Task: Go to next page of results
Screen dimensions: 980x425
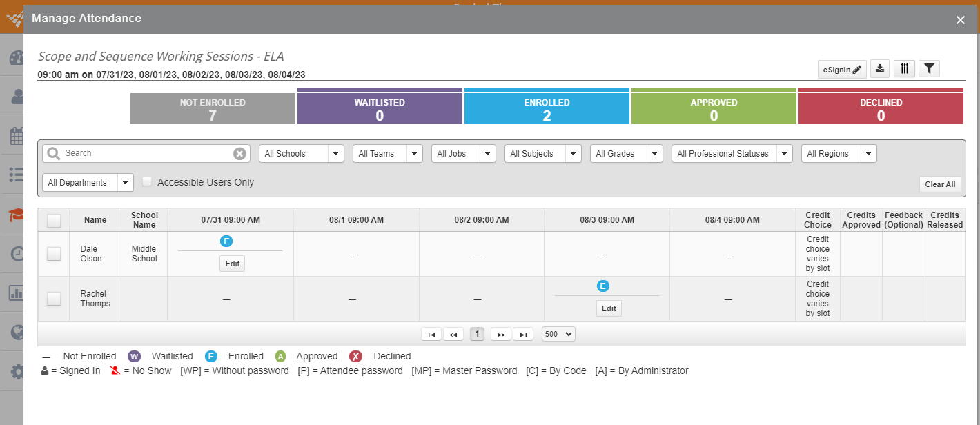Action: click(x=501, y=334)
